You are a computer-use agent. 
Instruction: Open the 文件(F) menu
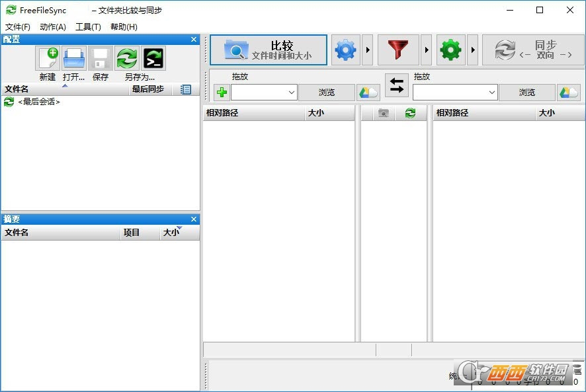click(18, 27)
